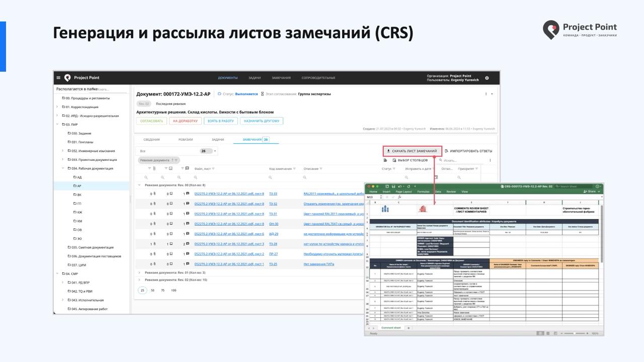The width and height of the screenshot is (644, 362).
Task: Click the Скачать лист замечаний download icon
Action: click(388, 151)
